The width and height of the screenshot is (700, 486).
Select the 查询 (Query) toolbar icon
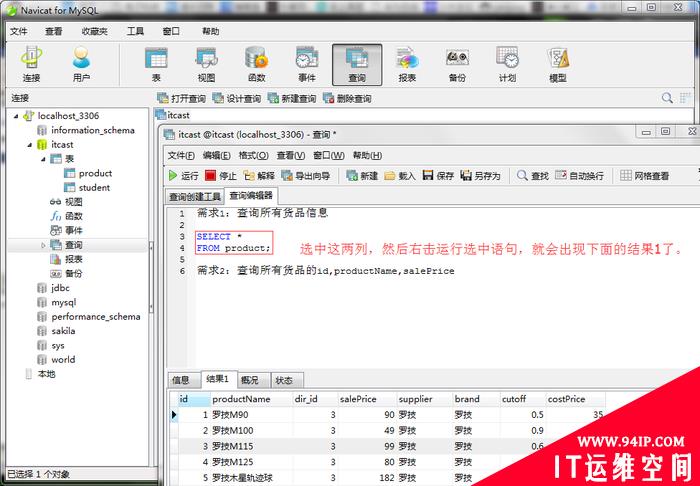coord(357,65)
